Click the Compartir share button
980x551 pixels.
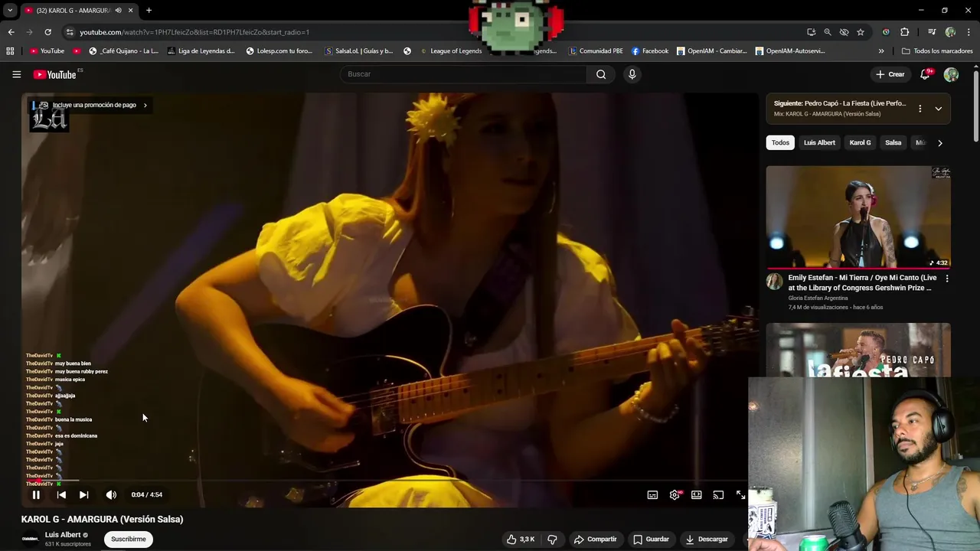(595, 539)
